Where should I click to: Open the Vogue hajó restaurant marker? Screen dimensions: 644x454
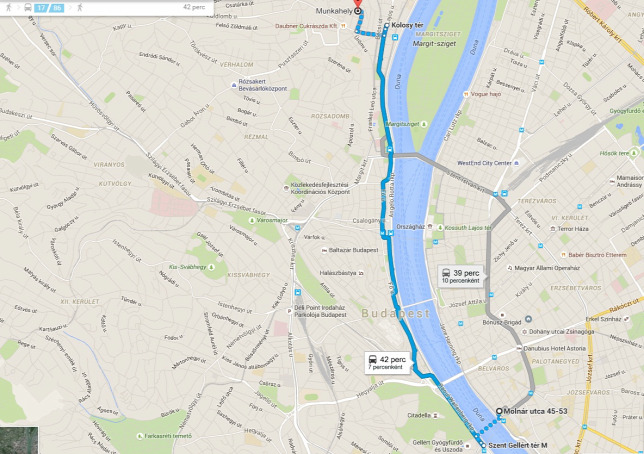466,94
